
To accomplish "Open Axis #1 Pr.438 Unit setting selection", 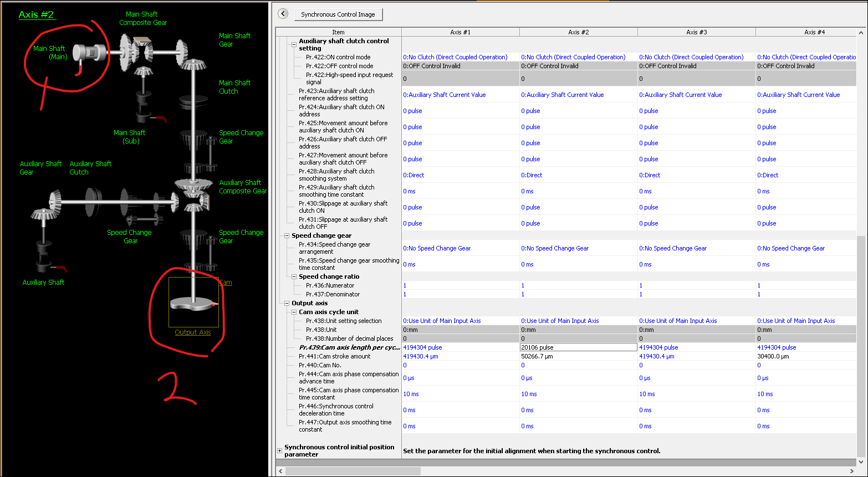I will [x=461, y=321].
